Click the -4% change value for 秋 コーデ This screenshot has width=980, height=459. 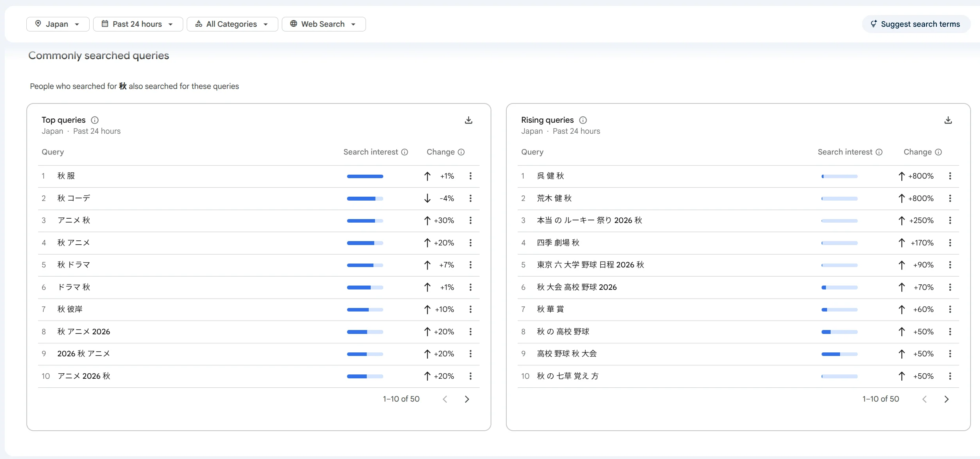447,198
